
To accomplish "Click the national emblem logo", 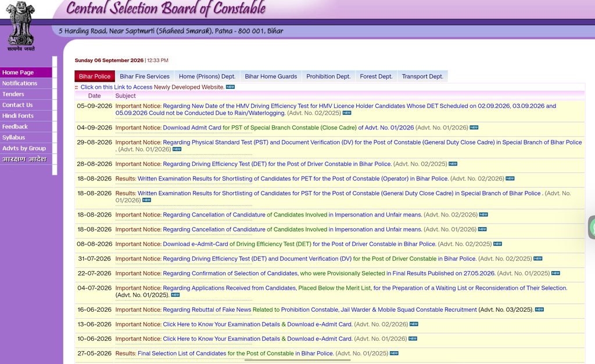I will 21,26.
